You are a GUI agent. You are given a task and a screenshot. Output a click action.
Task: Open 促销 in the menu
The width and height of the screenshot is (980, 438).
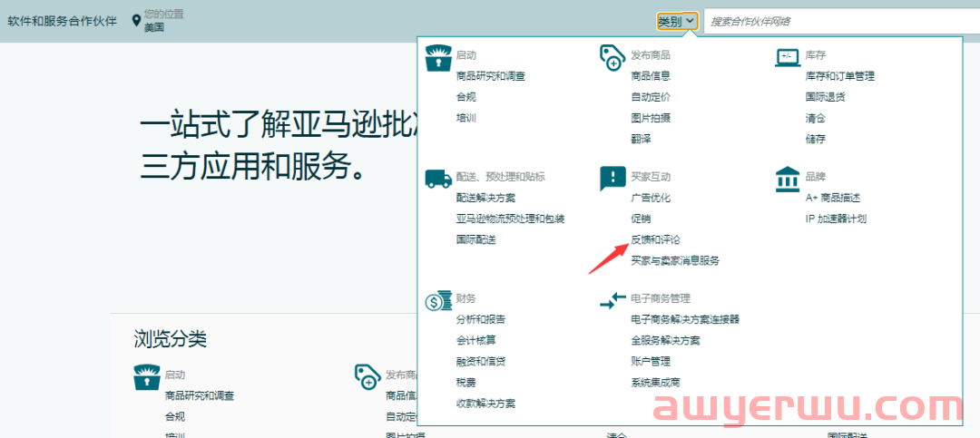641,219
